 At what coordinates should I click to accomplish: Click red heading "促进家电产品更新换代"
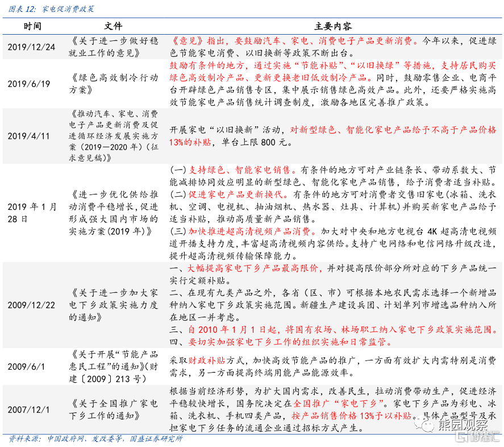point(235,194)
